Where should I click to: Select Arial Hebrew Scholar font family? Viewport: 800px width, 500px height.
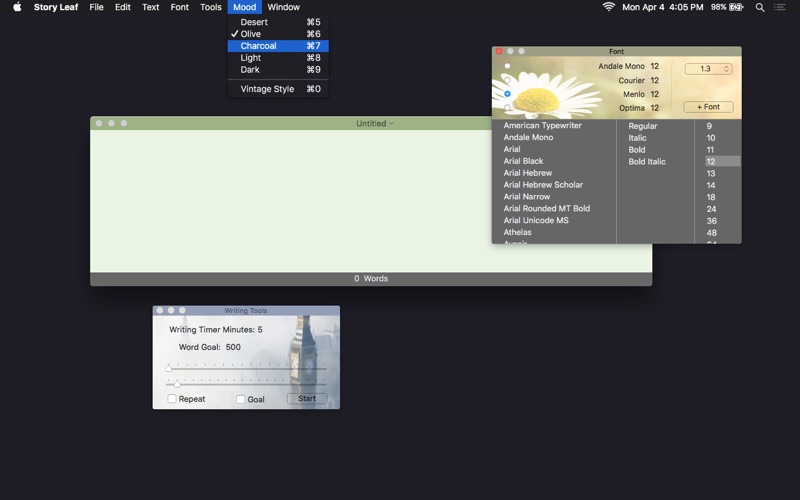click(x=543, y=185)
